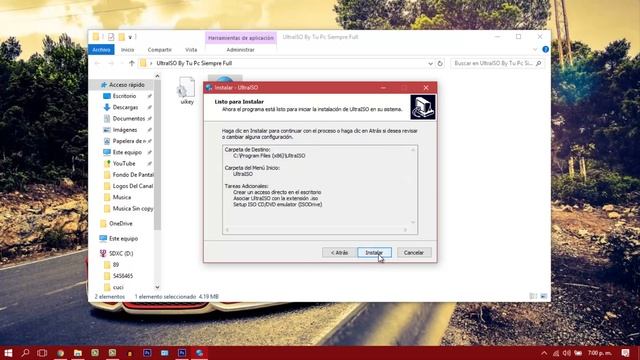Click the Up directory arrow
640x360 pixels.
click(x=132, y=63)
